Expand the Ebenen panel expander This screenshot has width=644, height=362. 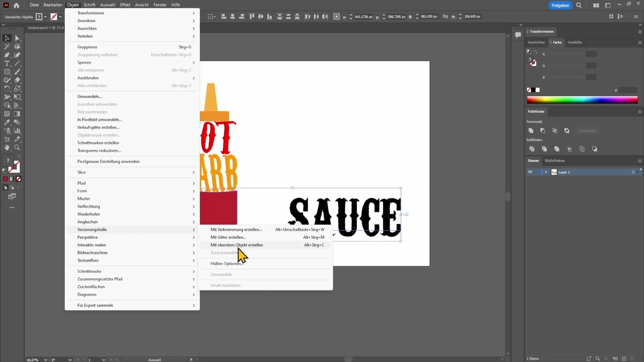[x=546, y=172]
